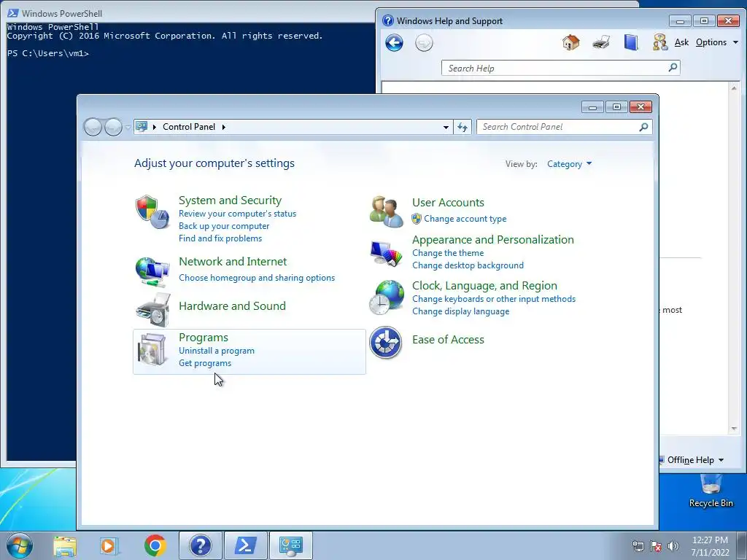Open Hardware and Sound printer icon
Image resolution: width=747 pixels, height=560 pixels.
(153, 310)
